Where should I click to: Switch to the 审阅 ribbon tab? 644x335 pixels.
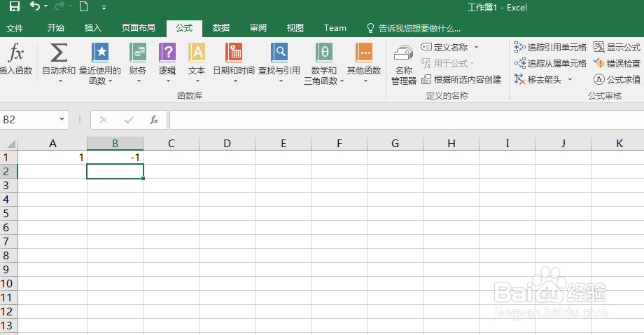coord(258,28)
